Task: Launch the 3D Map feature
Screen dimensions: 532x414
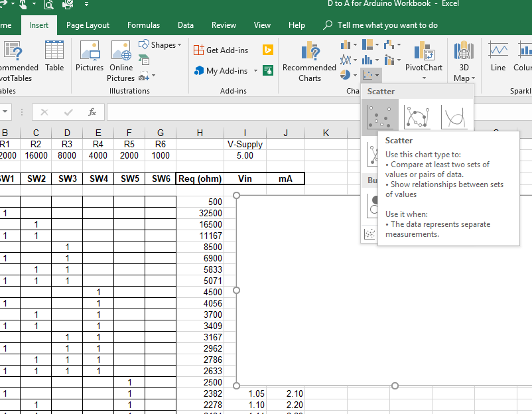Action: click(x=462, y=56)
